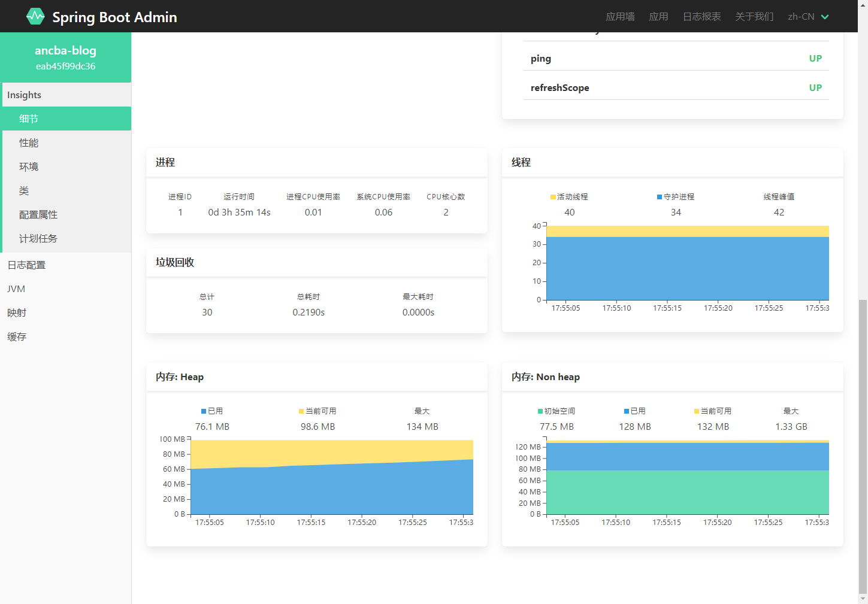Click the yellow Heap 当前可用 legend swatch

click(x=301, y=411)
